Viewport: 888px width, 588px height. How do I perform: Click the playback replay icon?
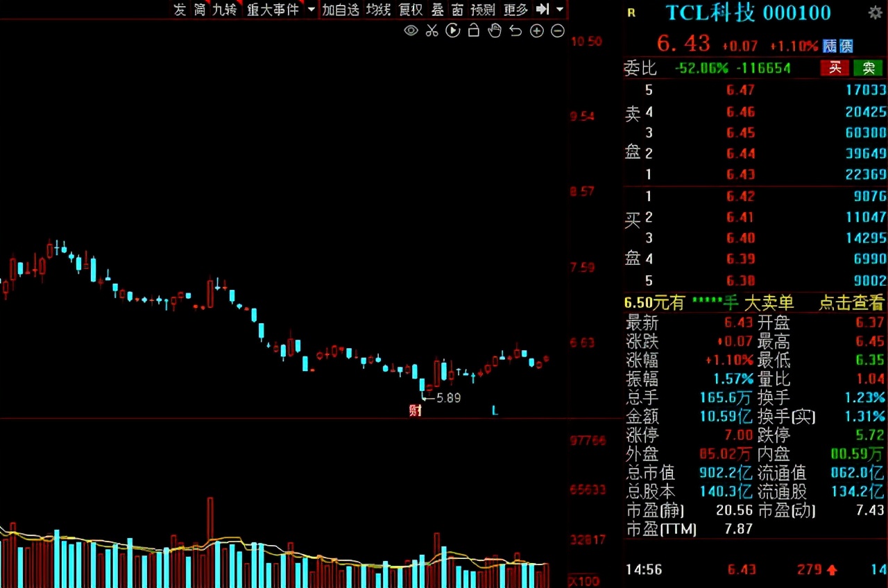(x=453, y=31)
